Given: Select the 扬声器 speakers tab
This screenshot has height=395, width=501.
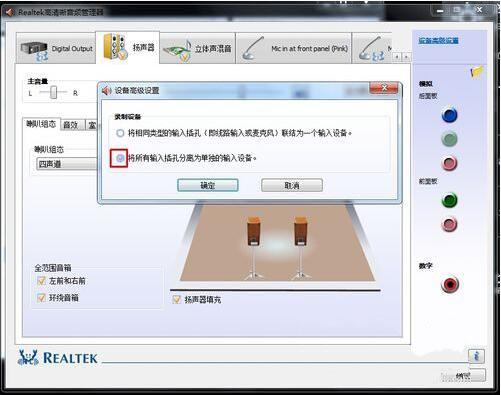Looking at the screenshot, I should (128, 47).
